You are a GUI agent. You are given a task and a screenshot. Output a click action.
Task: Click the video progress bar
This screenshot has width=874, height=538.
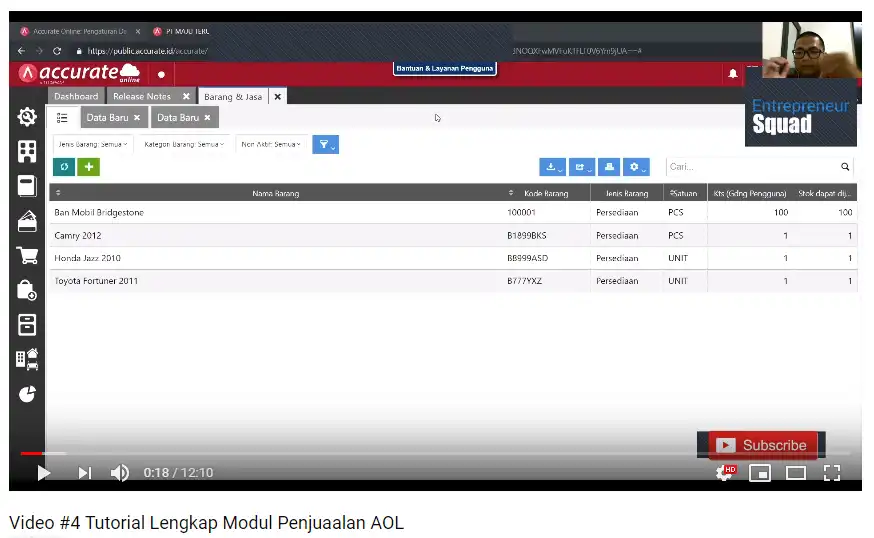pos(436,453)
